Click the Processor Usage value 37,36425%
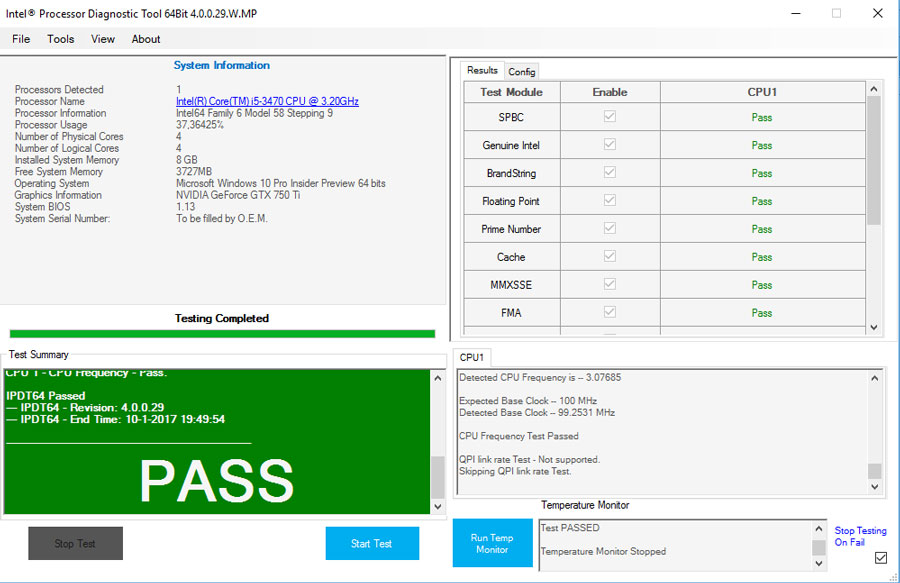Screen dimensions: 900x583 [x=200, y=125]
